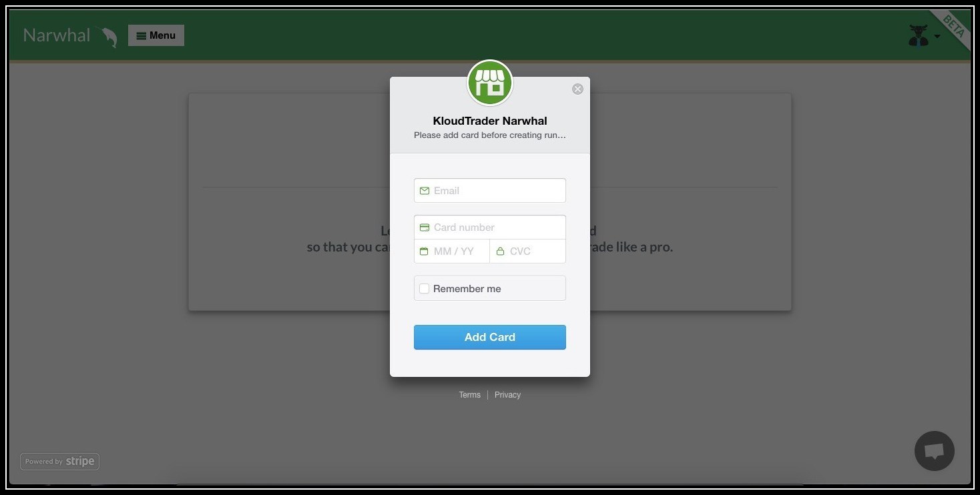
Task: Open the Menu button in the header
Action: click(156, 35)
